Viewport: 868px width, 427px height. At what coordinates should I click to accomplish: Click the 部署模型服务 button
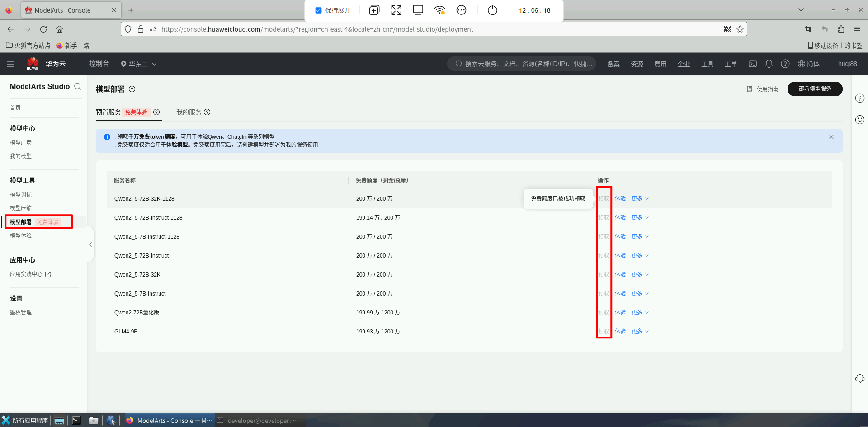click(815, 89)
